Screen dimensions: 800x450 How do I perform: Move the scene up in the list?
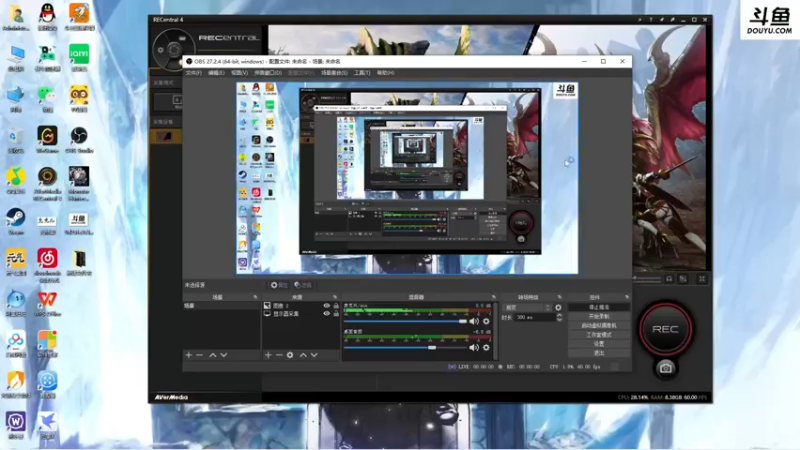pyautogui.click(x=213, y=355)
